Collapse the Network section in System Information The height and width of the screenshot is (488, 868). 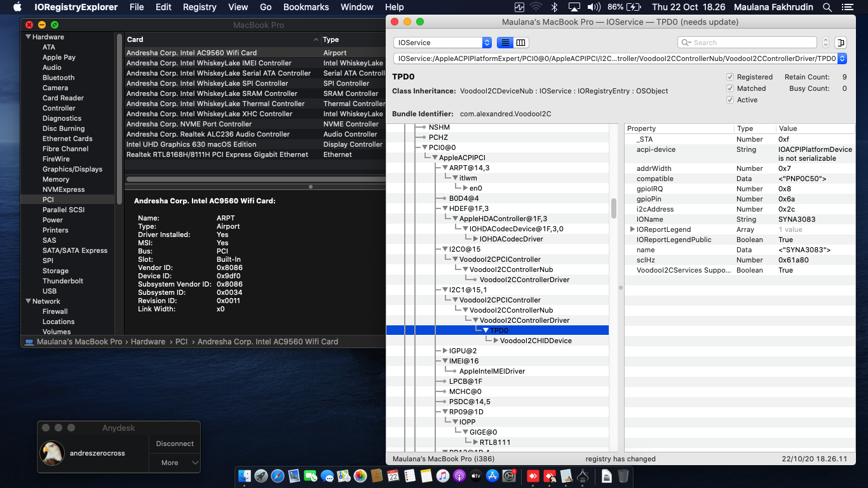28,301
